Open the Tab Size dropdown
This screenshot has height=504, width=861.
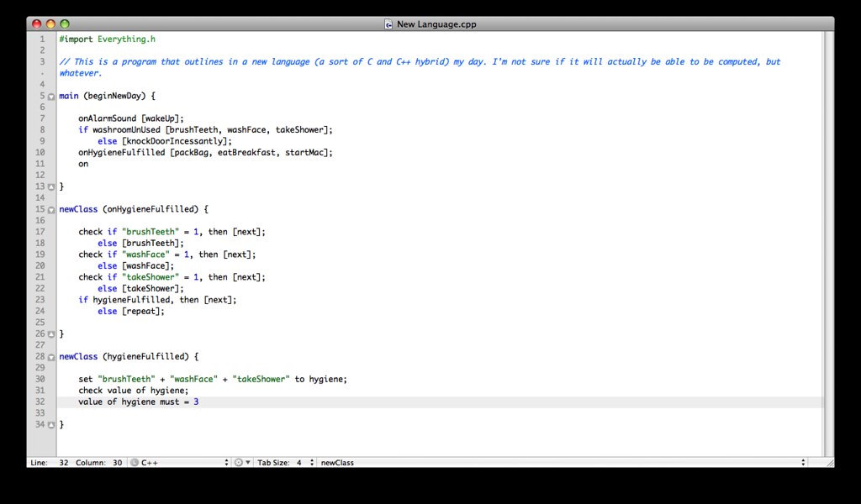point(286,462)
